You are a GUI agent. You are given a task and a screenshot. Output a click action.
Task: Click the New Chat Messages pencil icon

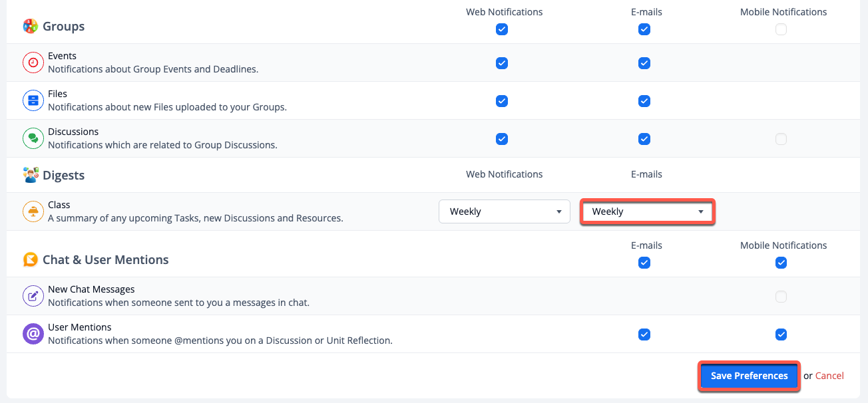[33, 296]
